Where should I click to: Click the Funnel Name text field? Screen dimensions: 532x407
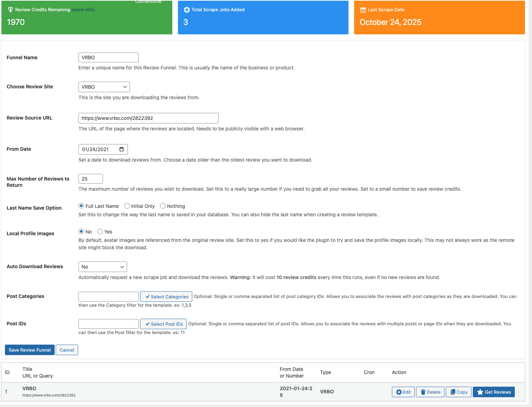pos(109,57)
